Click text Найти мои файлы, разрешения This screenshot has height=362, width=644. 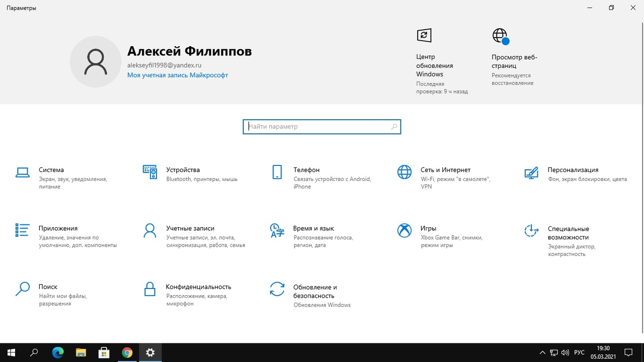point(62,300)
